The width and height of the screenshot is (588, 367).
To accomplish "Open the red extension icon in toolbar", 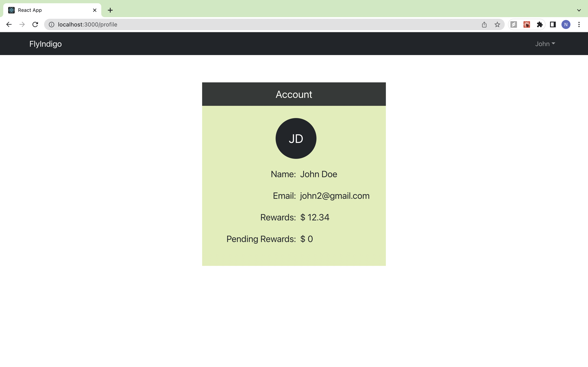I will 527,24.
